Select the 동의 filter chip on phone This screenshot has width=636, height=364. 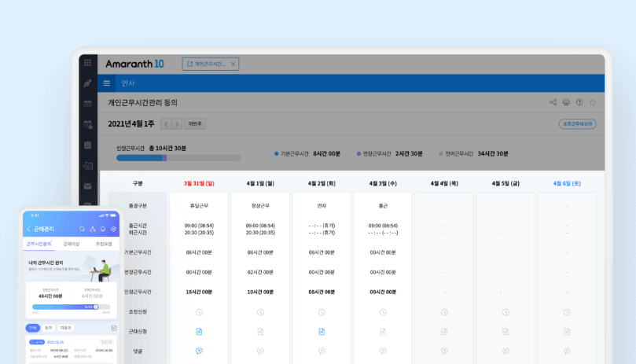tap(49, 328)
